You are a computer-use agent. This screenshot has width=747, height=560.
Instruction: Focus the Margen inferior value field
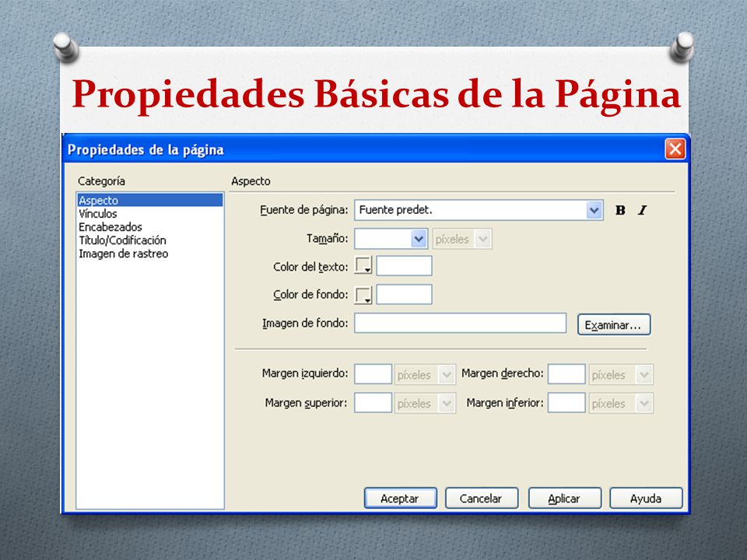566,403
